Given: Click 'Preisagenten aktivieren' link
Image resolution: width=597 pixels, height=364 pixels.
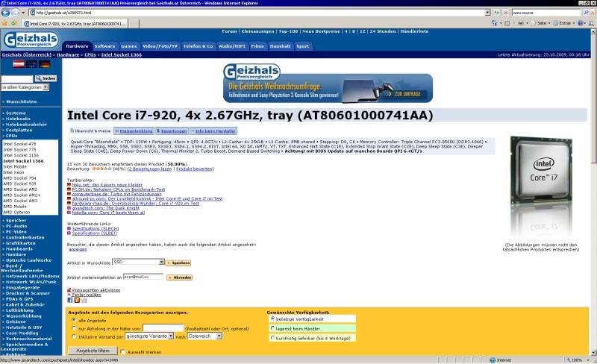Looking at the screenshot, I should [x=96, y=290].
